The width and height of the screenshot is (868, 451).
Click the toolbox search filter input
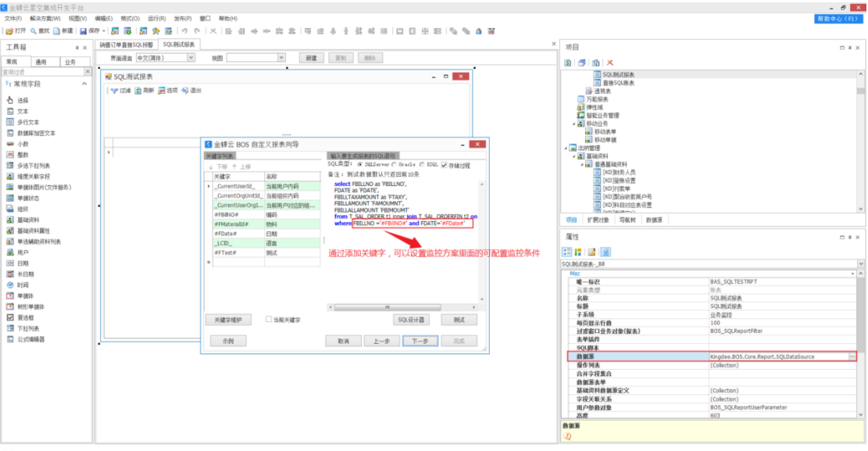(43, 72)
